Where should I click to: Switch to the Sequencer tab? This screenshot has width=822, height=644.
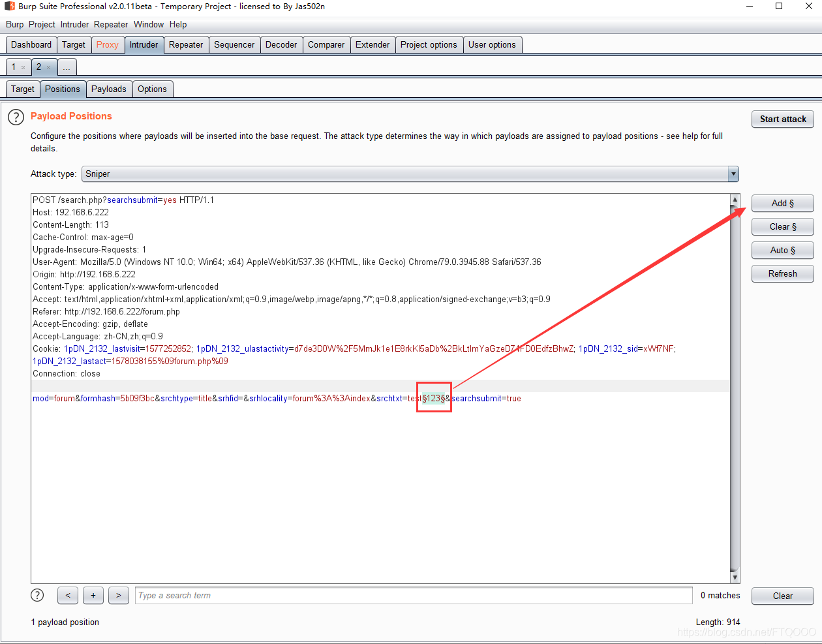pos(234,45)
